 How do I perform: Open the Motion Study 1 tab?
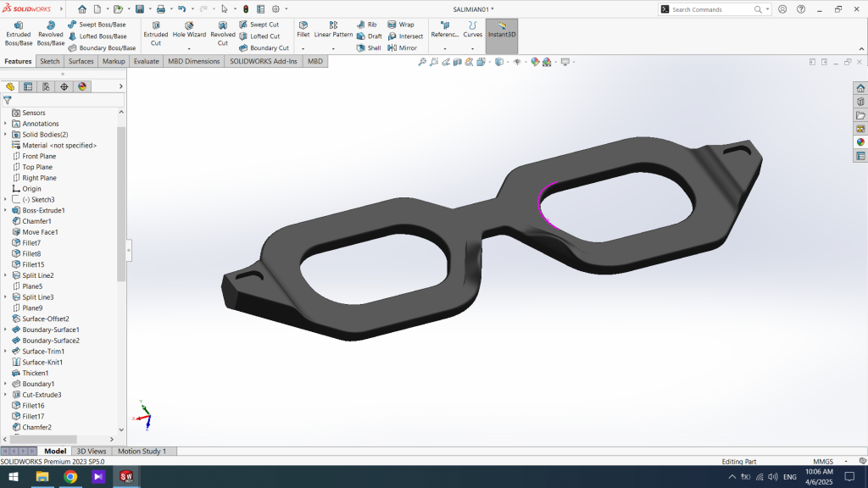click(142, 451)
